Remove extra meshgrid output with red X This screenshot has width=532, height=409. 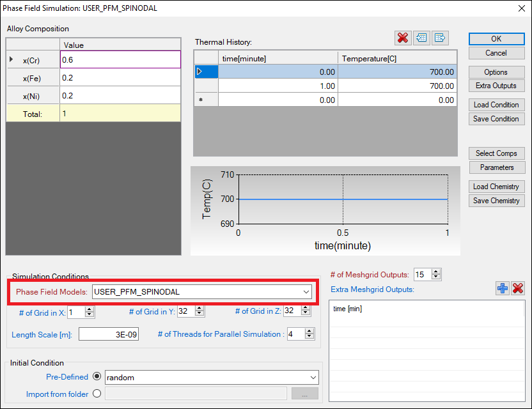click(x=518, y=289)
